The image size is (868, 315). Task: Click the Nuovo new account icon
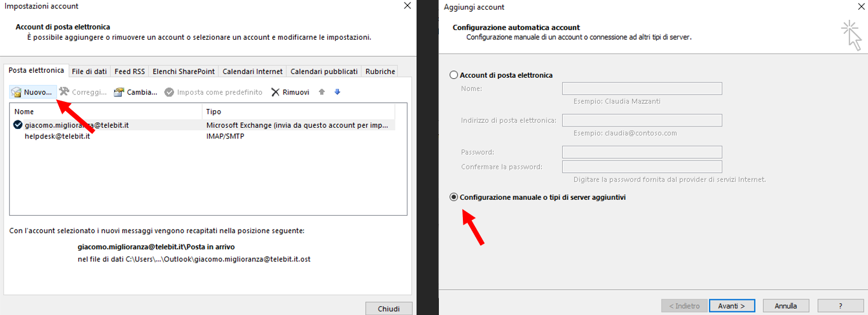[x=17, y=92]
